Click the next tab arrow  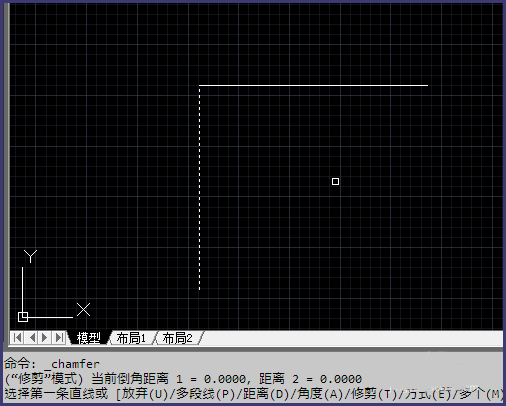(44, 338)
